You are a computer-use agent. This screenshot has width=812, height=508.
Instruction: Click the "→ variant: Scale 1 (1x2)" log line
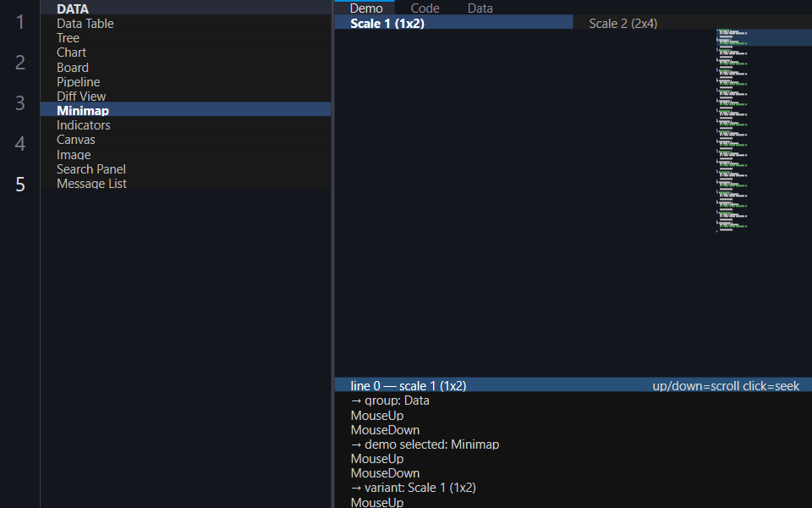414,488
